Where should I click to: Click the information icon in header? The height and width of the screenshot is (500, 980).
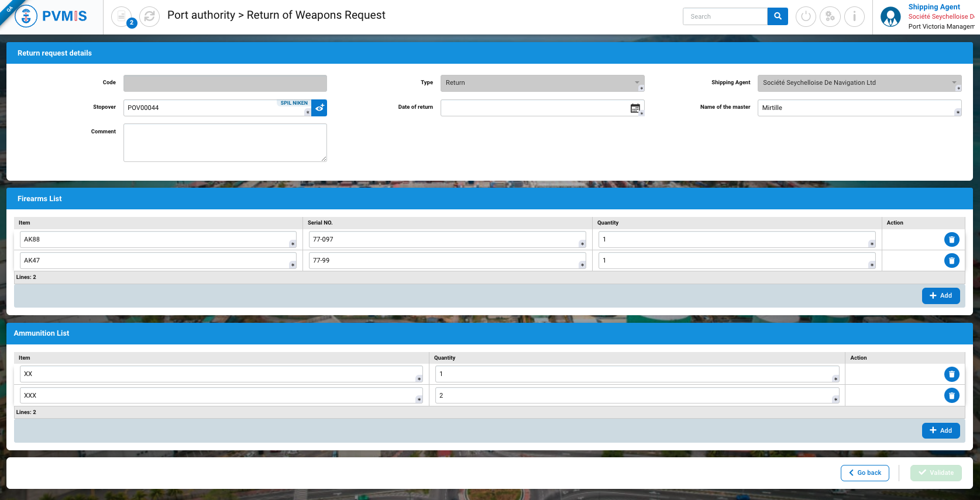coord(854,16)
